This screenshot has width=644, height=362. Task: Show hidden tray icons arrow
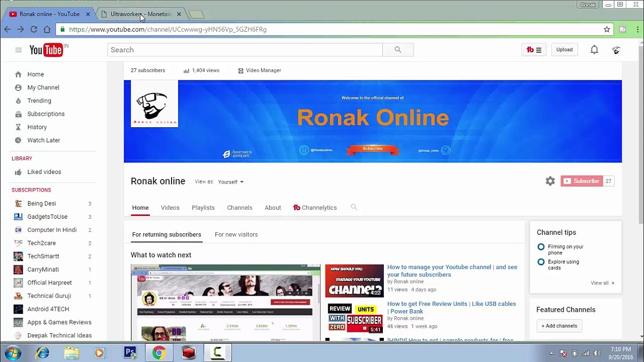tap(551, 353)
